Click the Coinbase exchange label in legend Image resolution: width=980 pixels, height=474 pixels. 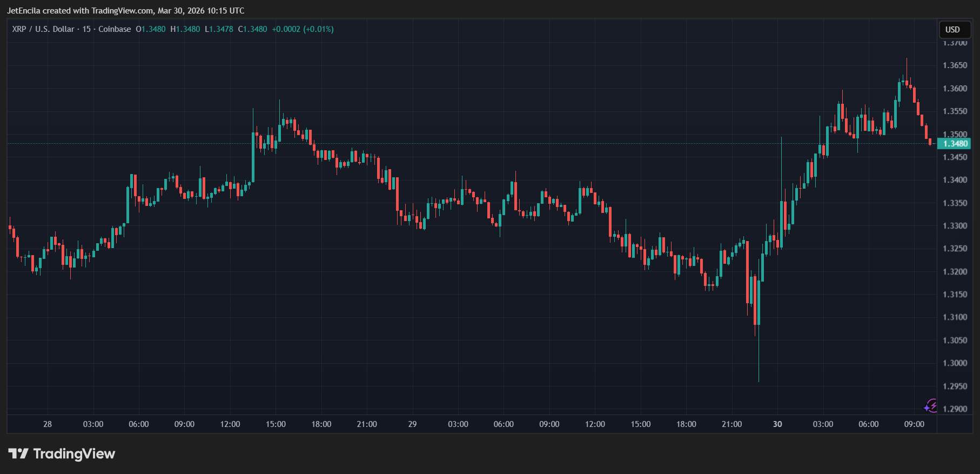[x=115, y=29]
